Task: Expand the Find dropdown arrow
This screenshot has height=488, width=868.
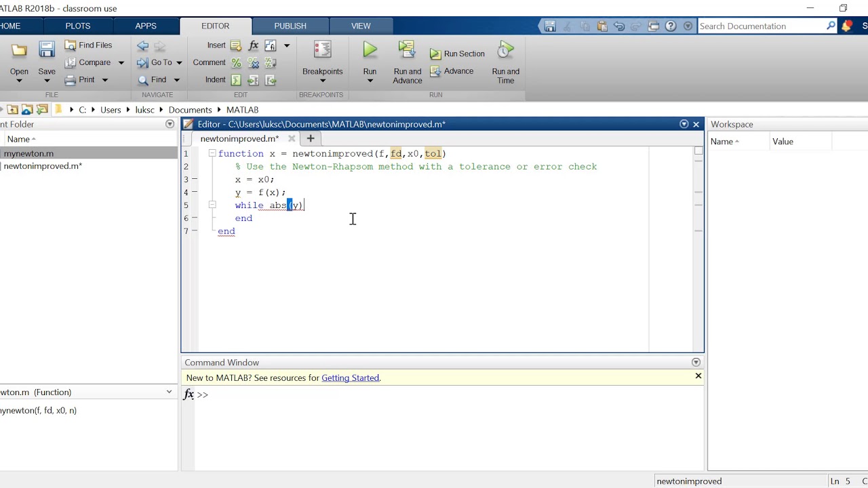Action: [176, 80]
